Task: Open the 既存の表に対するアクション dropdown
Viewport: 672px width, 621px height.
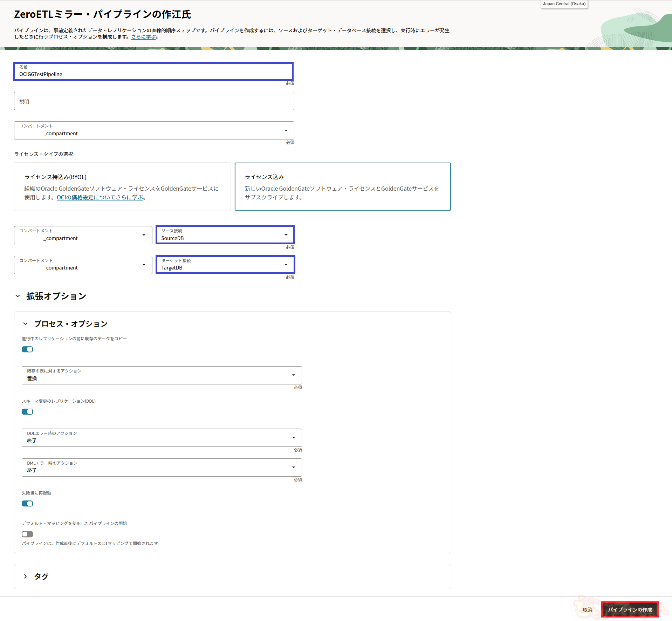Action: pos(162,375)
